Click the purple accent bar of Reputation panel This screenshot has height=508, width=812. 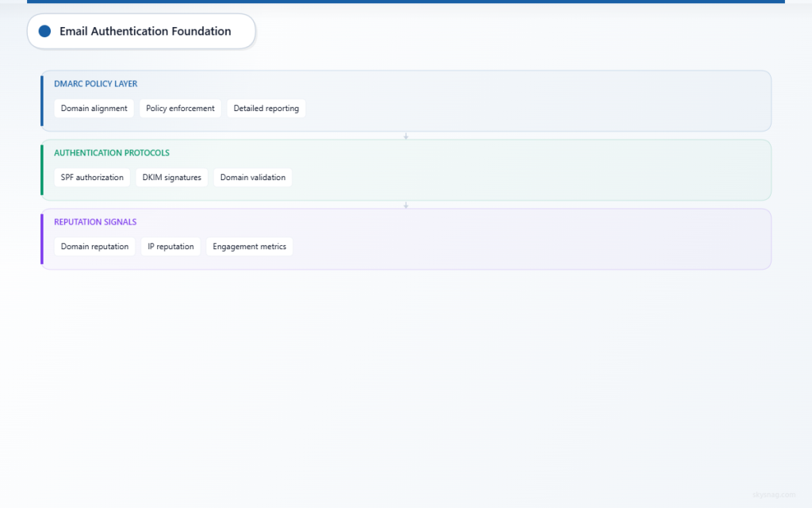coord(42,239)
